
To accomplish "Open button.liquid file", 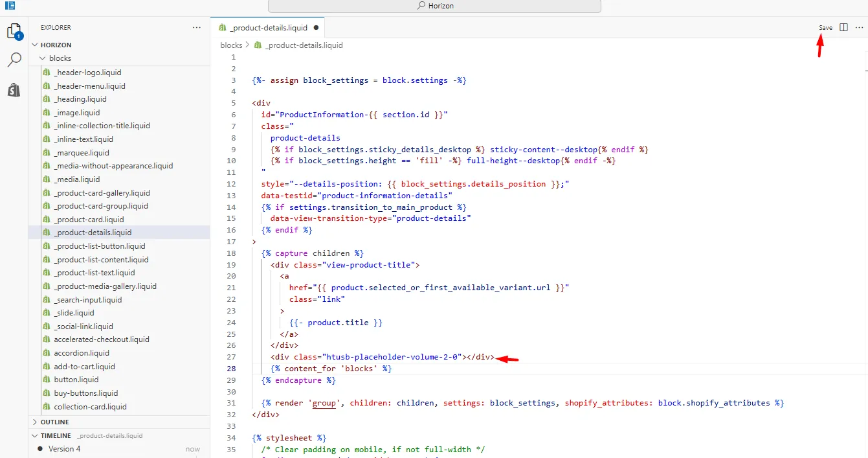I will (76, 380).
